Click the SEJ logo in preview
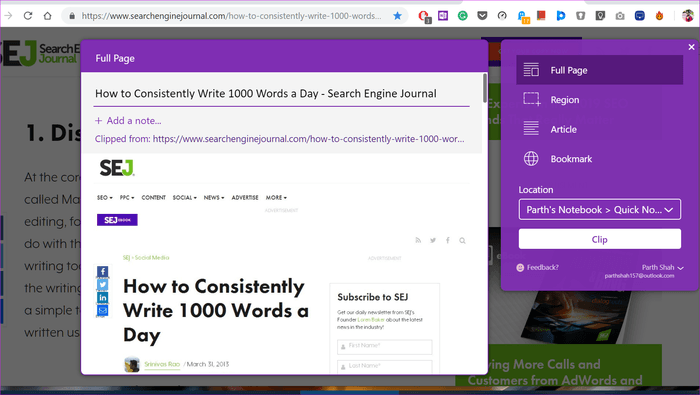The width and height of the screenshot is (700, 395). 117,168
